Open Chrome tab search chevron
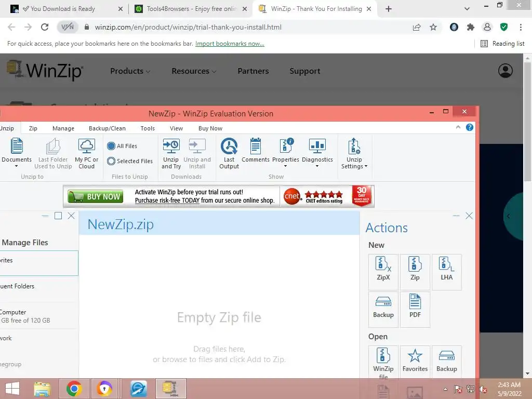 (x=467, y=9)
